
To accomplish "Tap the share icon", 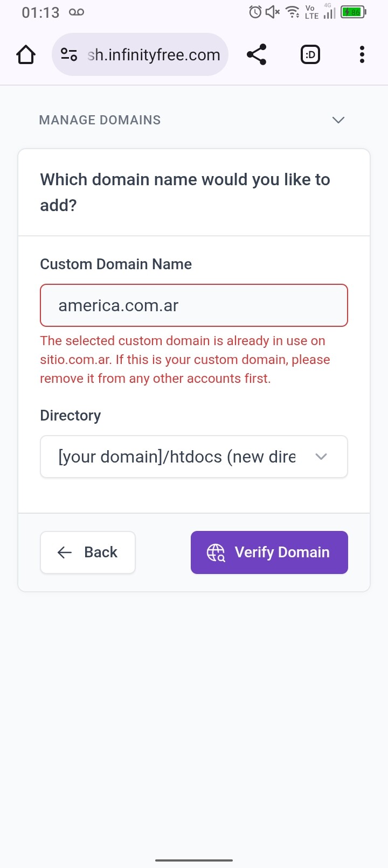I will click(x=257, y=55).
